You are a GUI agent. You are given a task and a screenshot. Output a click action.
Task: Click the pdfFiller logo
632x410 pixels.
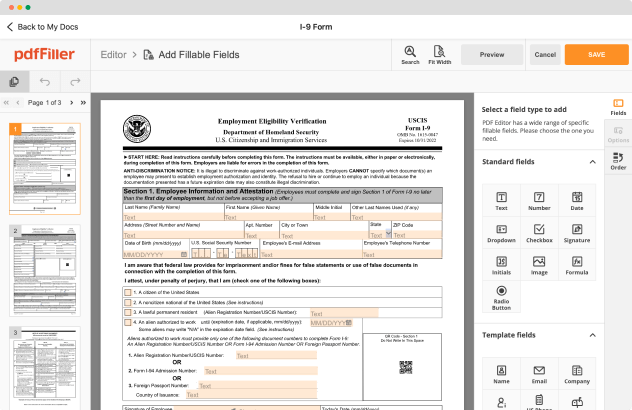(x=44, y=54)
